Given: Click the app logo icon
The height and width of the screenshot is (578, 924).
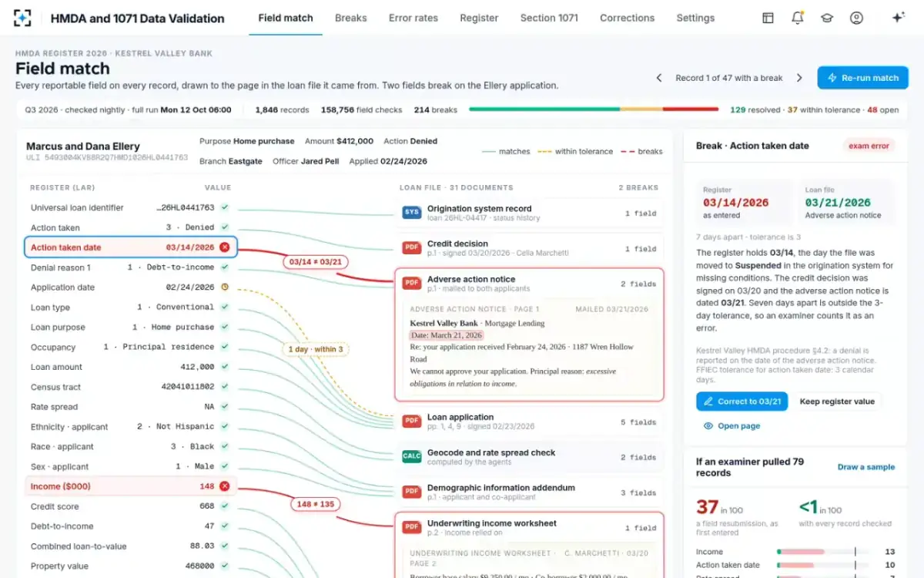Looking at the screenshot, I should coord(23,18).
